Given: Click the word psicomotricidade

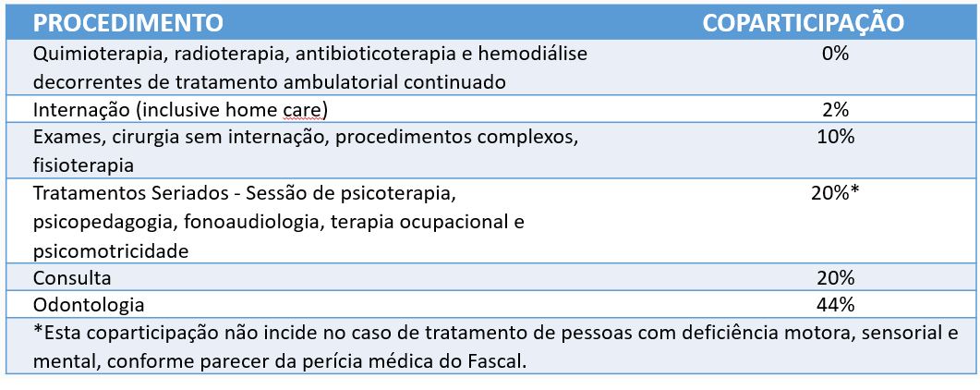Looking at the screenshot, I should 111,251.
